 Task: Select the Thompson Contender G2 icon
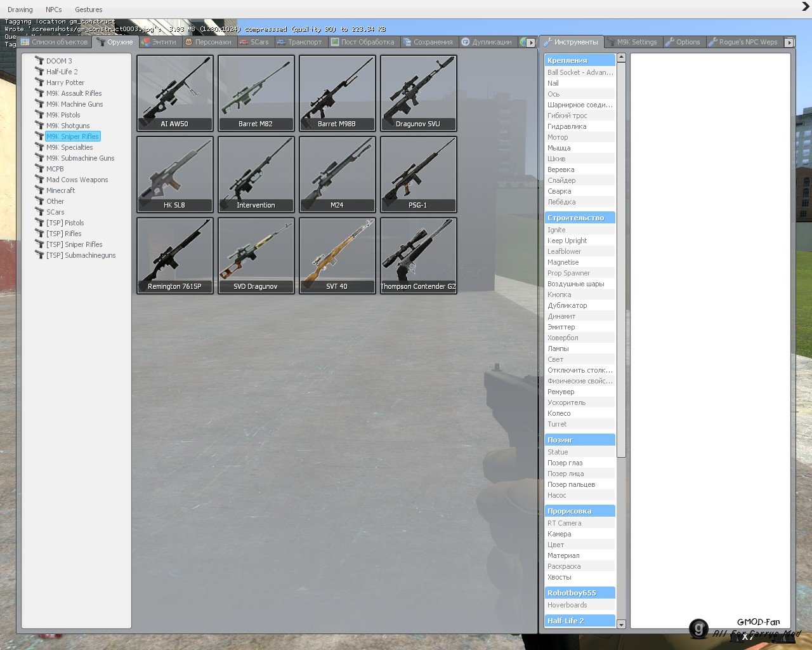pyautogui.click(x=419, y=256)
